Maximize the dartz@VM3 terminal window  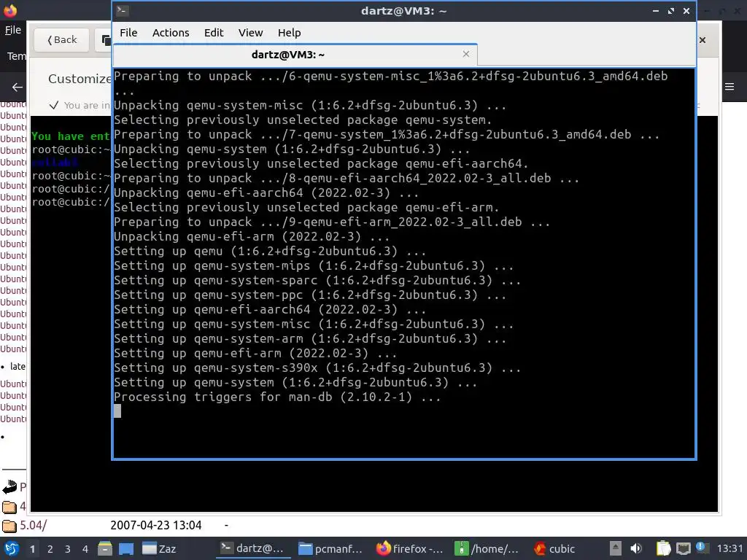click(x=671, y=10)
